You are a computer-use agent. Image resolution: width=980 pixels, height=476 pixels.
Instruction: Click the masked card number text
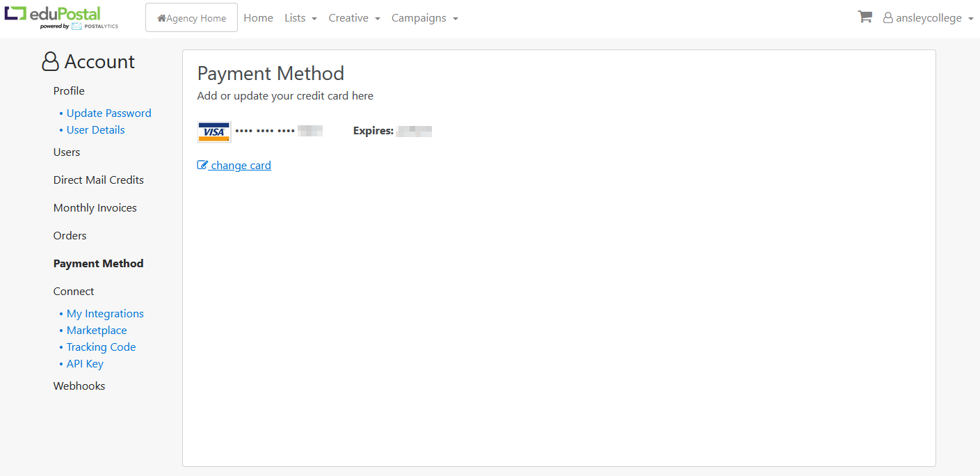coord(279,131)
